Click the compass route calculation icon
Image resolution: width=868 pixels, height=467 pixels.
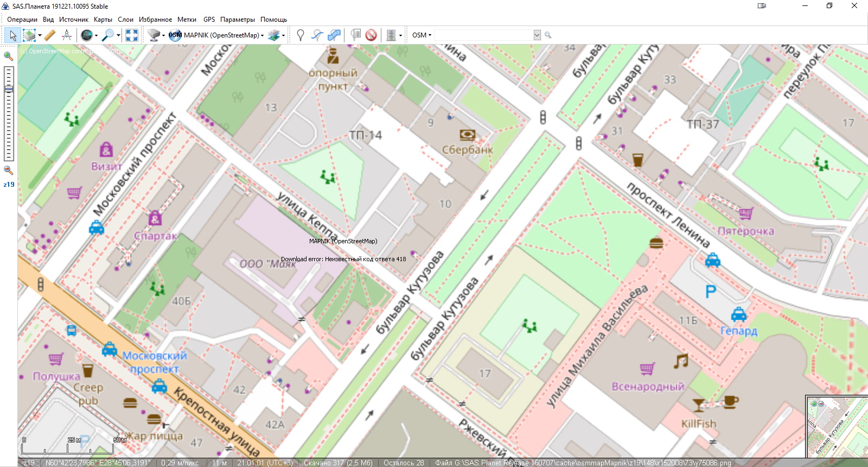coord(67,35)
